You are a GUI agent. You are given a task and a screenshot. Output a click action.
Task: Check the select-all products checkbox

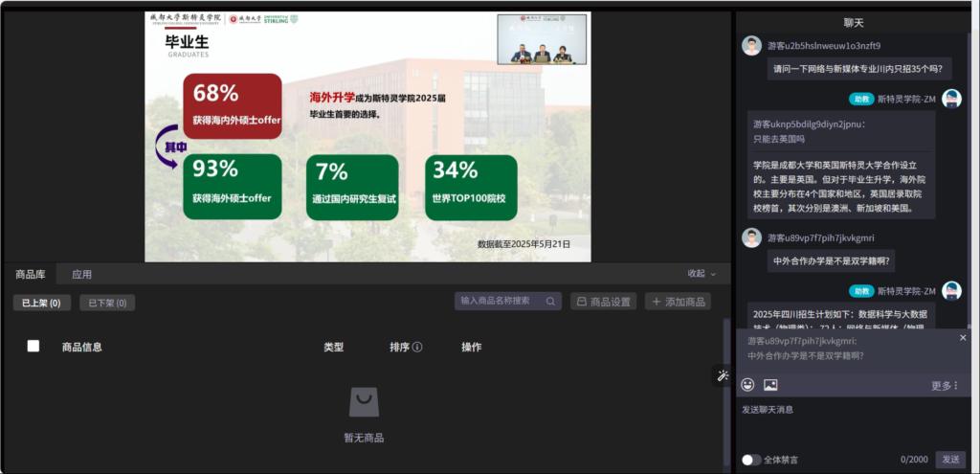click(33, 346)
